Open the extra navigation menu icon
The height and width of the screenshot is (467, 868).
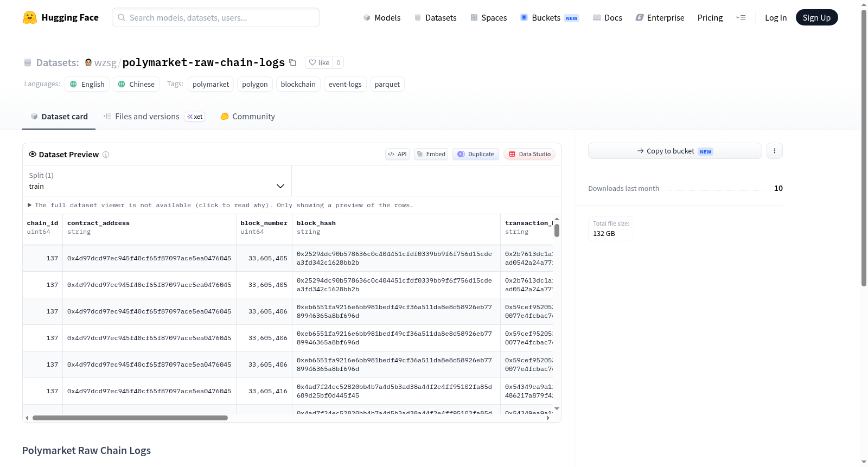click(741, 17)
